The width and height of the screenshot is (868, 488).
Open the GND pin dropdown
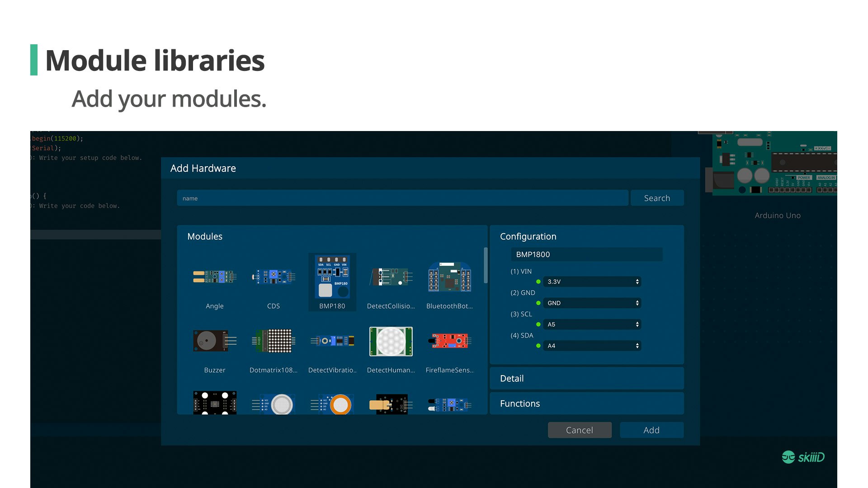592,303
